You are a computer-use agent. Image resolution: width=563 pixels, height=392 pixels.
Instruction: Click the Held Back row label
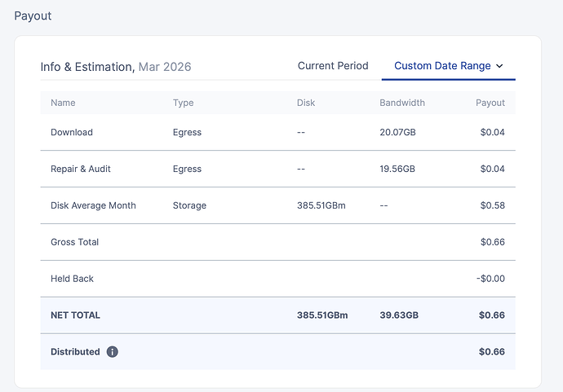(x=72, y=279)
